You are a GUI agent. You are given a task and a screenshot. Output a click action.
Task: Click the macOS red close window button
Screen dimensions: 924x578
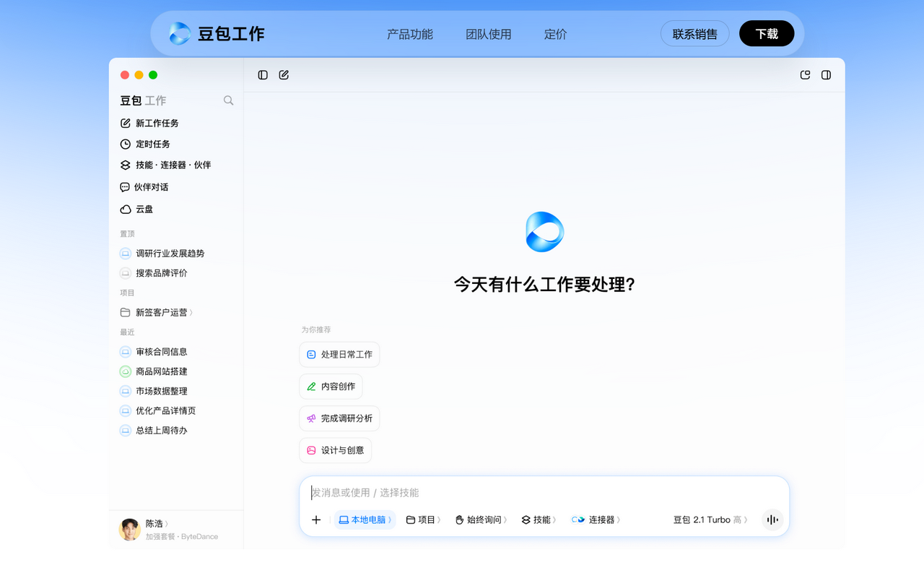click(125, 75)
